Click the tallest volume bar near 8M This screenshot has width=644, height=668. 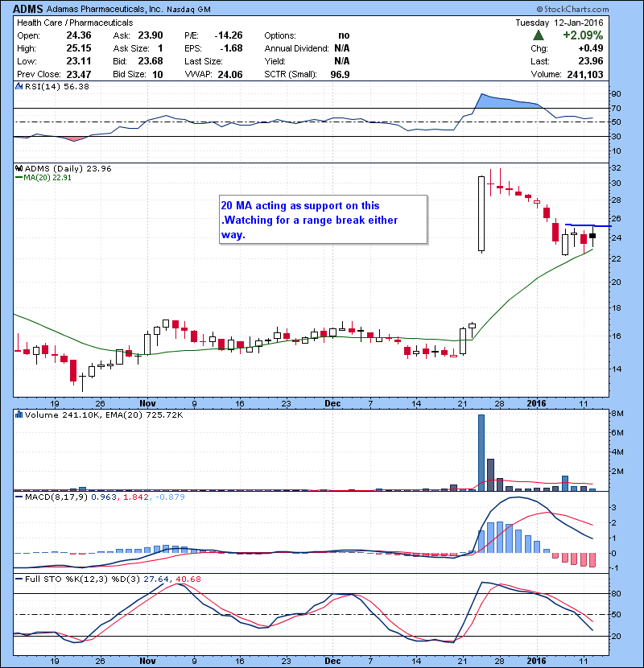pyautogui.click(x=481, y=452)
